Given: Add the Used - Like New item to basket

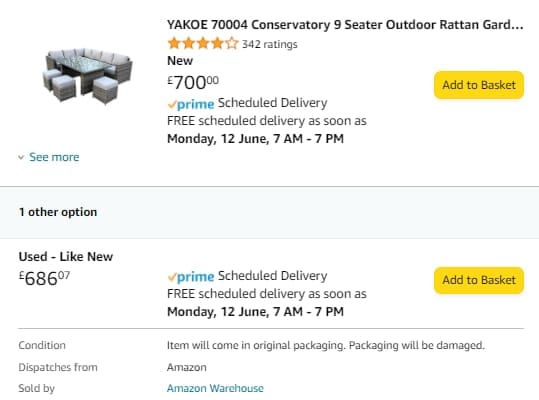Looking at the screenshot, I should pos(479,280).
